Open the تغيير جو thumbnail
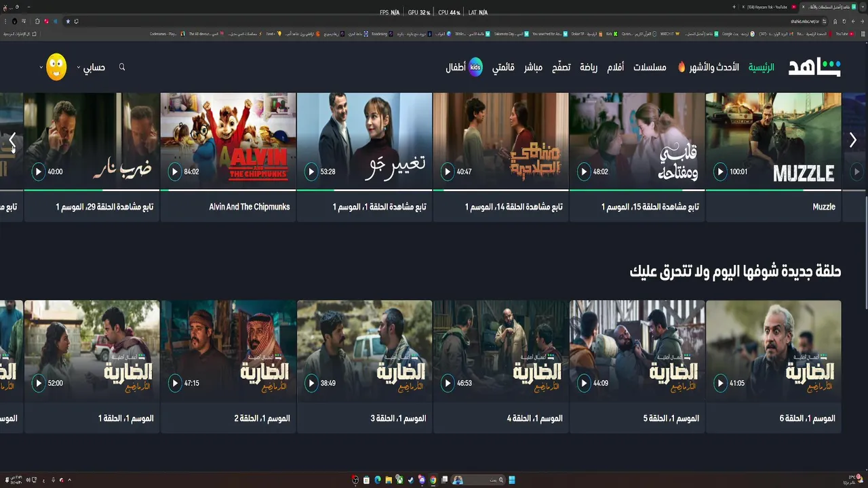Screen dimensions: 868x488 [365, 141]
